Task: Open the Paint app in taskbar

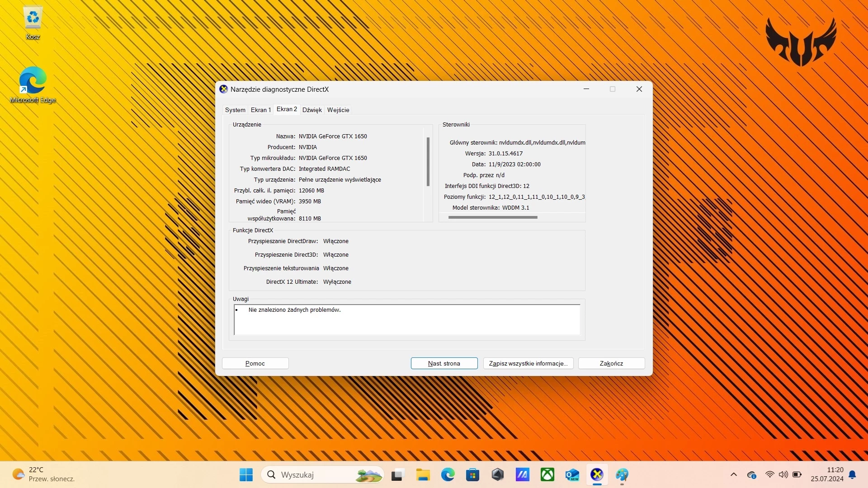Action: pyautogui.click(x=622, y=474)
